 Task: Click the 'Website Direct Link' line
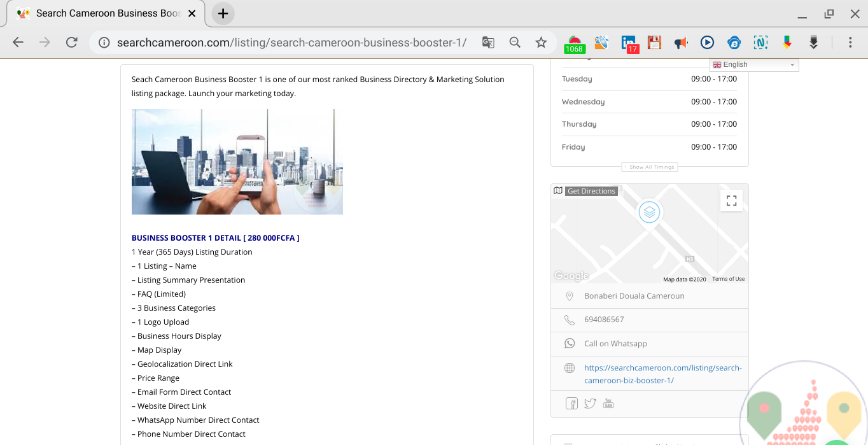point(169,406)
